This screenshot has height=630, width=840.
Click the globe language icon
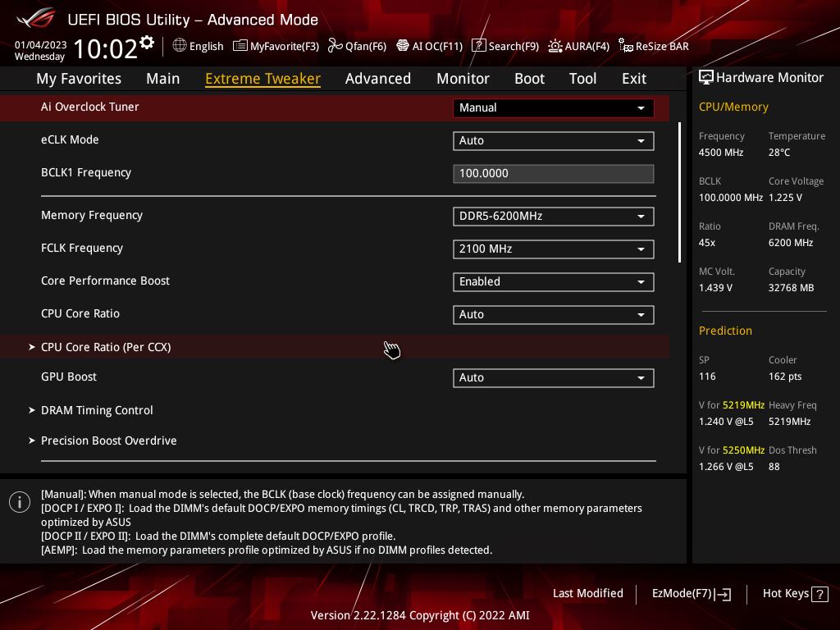[180, 46]
